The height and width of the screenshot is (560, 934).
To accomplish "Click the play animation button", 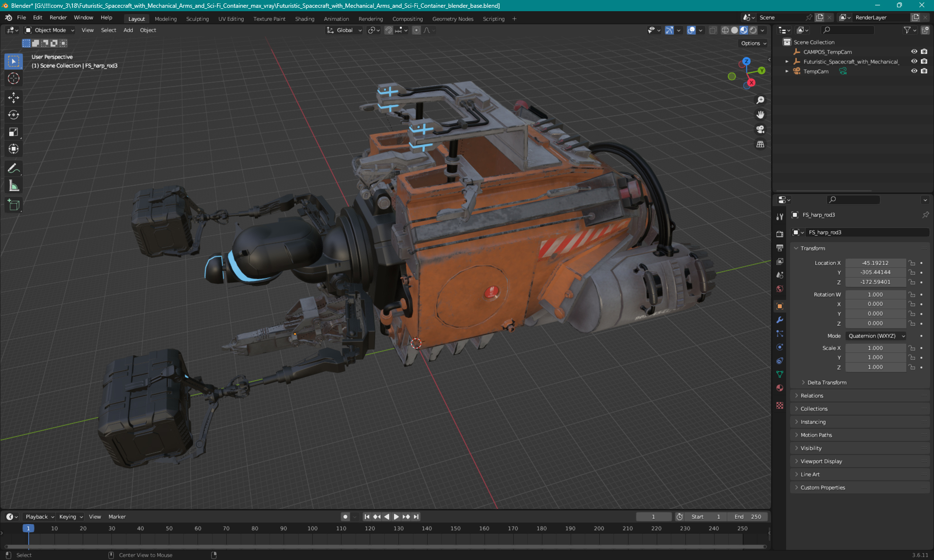I will pos(395,517).
